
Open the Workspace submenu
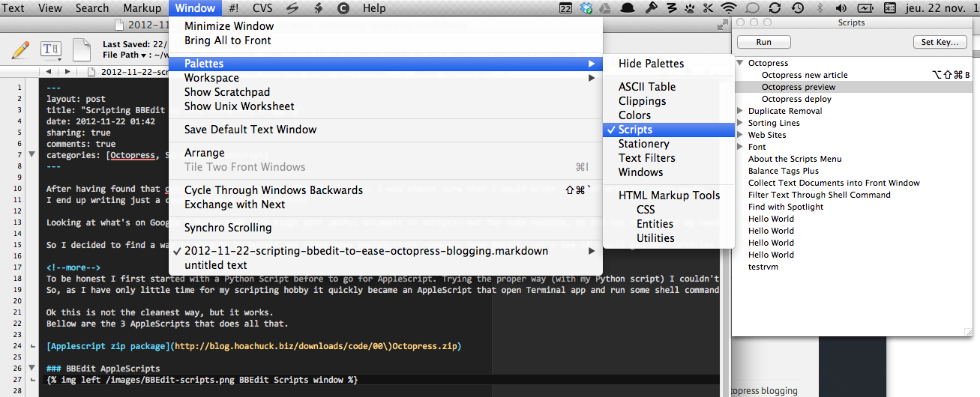point(387,78)
